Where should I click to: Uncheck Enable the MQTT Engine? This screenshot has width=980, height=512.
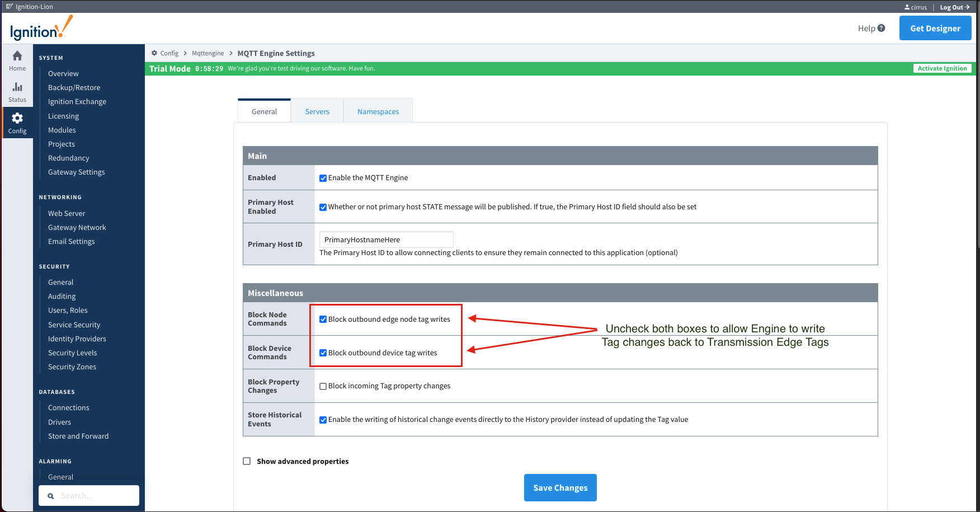tap(323, 178)
